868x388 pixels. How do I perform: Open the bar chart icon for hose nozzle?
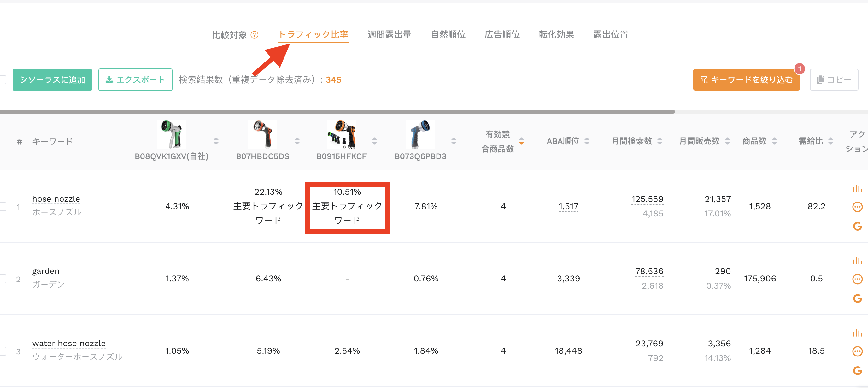point(857,188)
